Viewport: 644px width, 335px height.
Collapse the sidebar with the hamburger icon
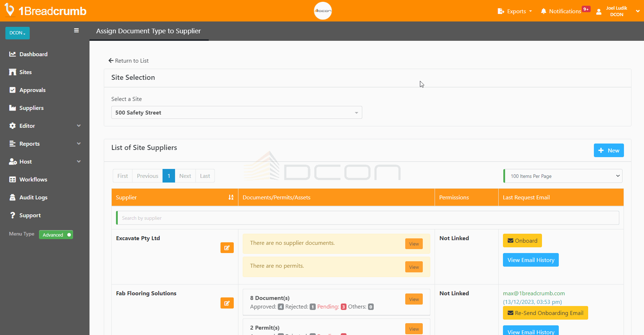[76, 30]
